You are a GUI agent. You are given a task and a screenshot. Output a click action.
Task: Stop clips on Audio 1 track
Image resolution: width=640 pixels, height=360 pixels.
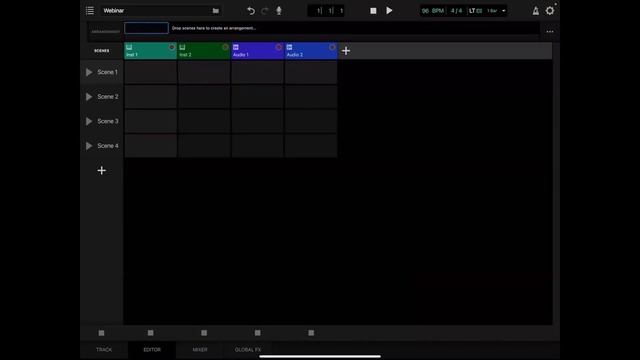tap(258, 333)
